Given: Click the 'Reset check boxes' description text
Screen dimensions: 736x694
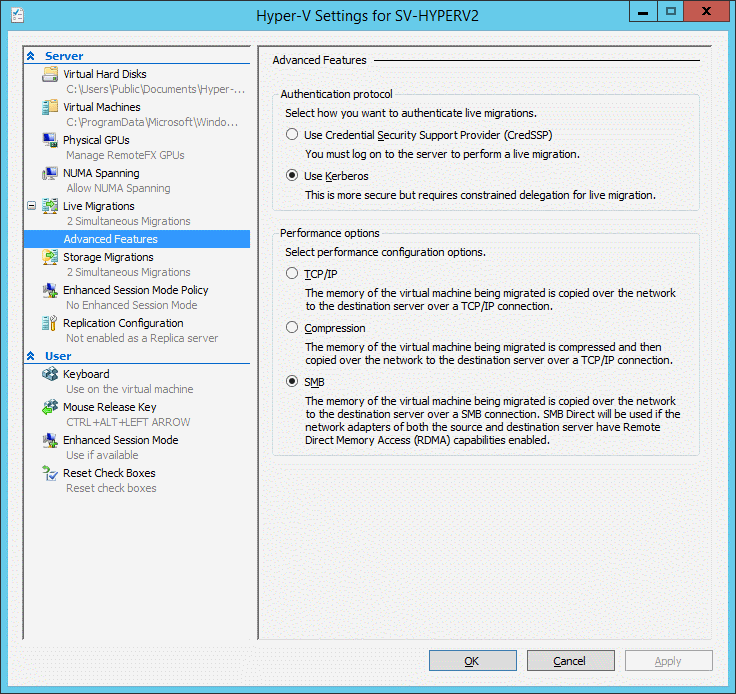Looking at the screenshot, I should pyautogui.click(x=111, y=488).
